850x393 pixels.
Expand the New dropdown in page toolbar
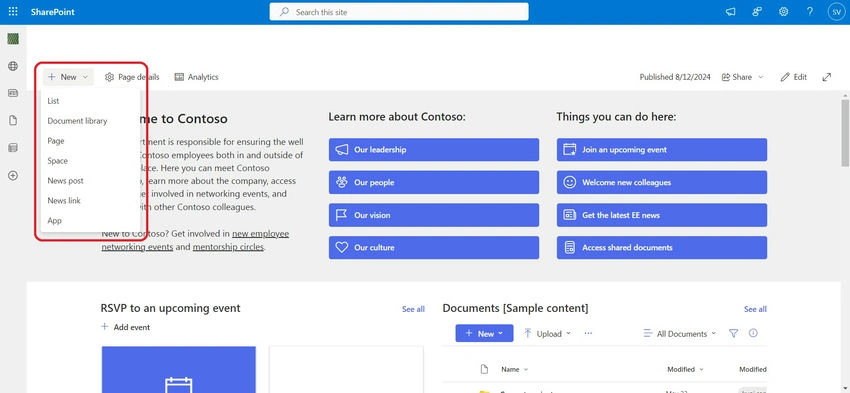point(68,77)
